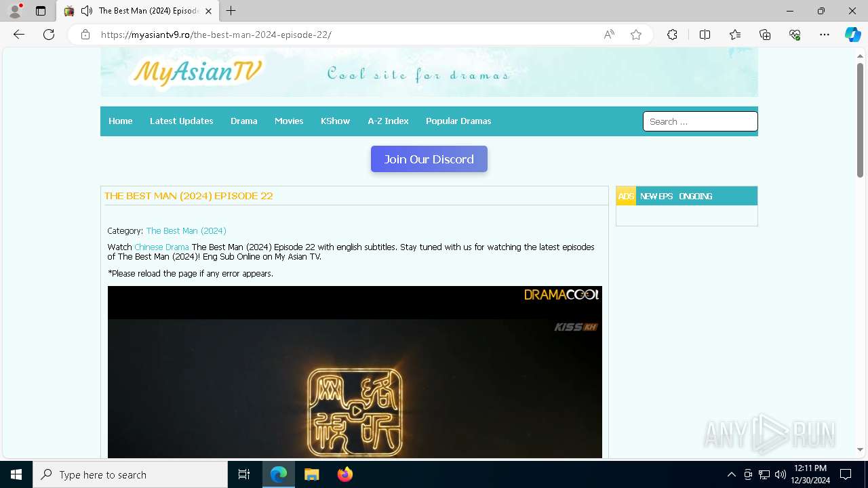Open Collections icon
This screenshot has height=488, width=868.
click(765, 35)
